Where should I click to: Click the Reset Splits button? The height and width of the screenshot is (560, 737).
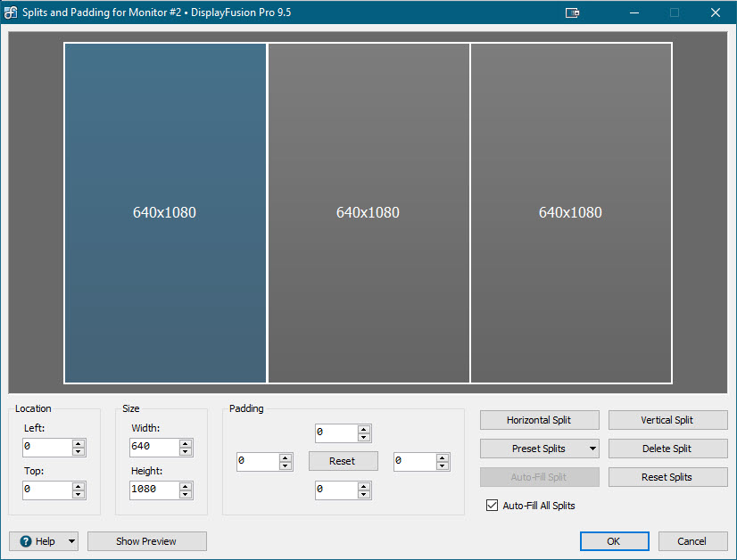point(668,477)
